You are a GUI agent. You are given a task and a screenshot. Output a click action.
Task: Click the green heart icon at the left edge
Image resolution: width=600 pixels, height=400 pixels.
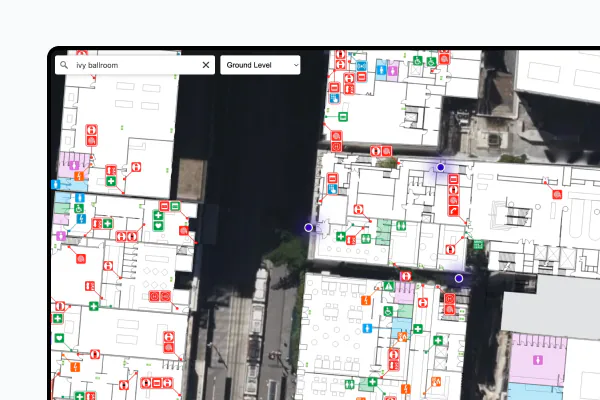pyautogui.click(x=59, y=338)
